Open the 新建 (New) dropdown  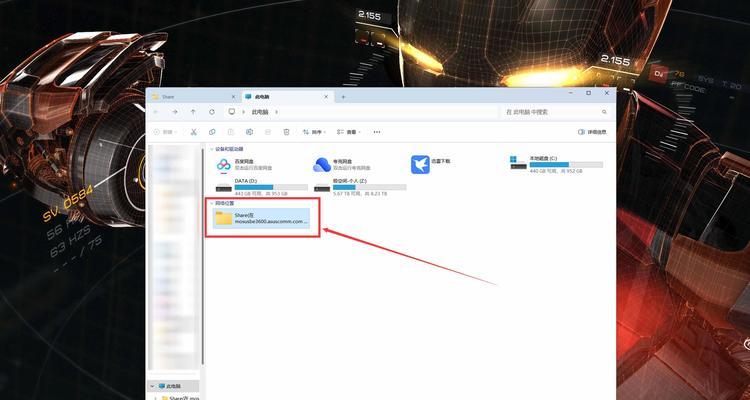point(165,132)
